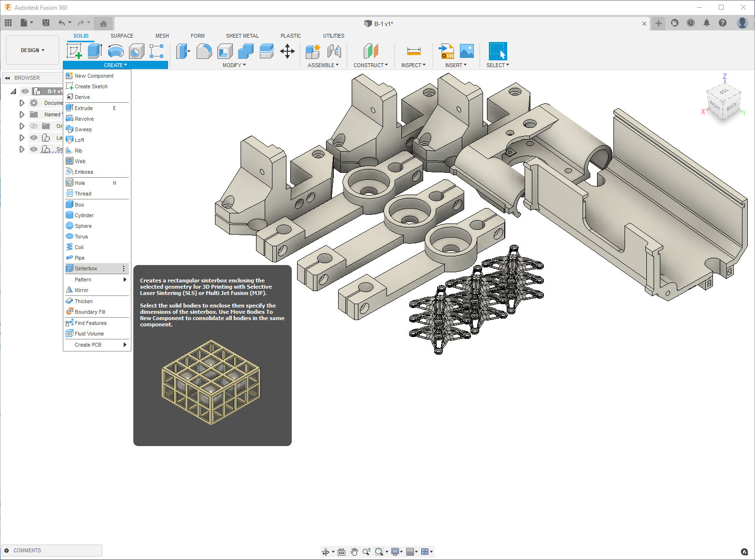Select the Combine tool icon
This screenshot has width=755, height=560.
(245, 51)
